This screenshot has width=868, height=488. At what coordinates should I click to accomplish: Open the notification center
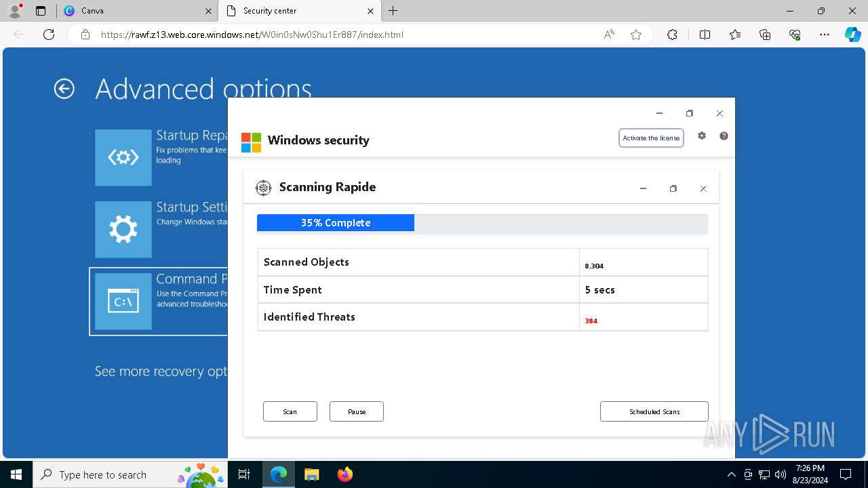pyautogui.click(x=846, y=474)
